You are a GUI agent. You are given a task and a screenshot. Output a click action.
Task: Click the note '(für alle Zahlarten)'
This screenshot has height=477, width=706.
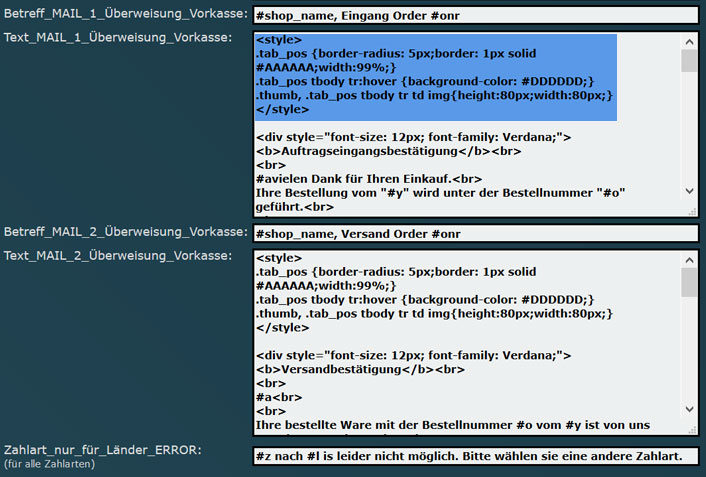point(50,463)
